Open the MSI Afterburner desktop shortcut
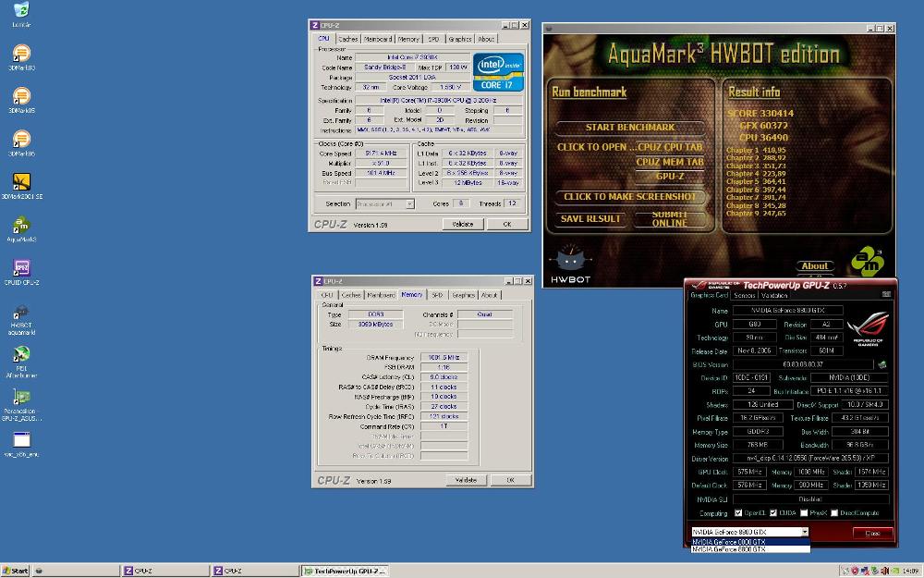 click(21, 363)
